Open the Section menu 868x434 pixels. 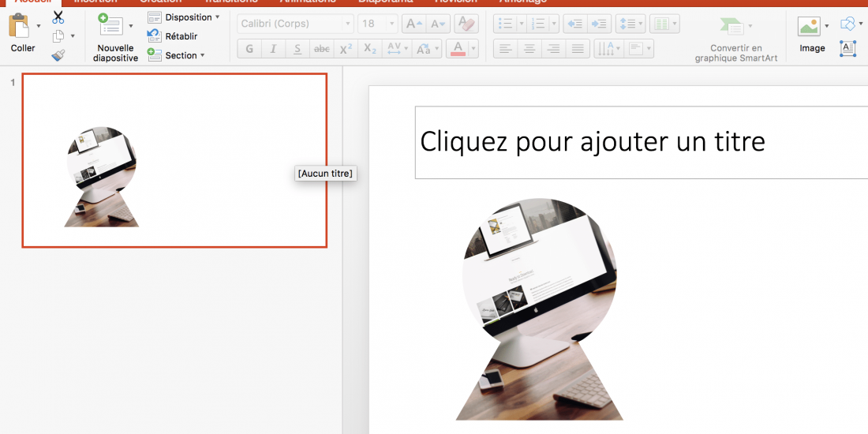tap(176, 54)
